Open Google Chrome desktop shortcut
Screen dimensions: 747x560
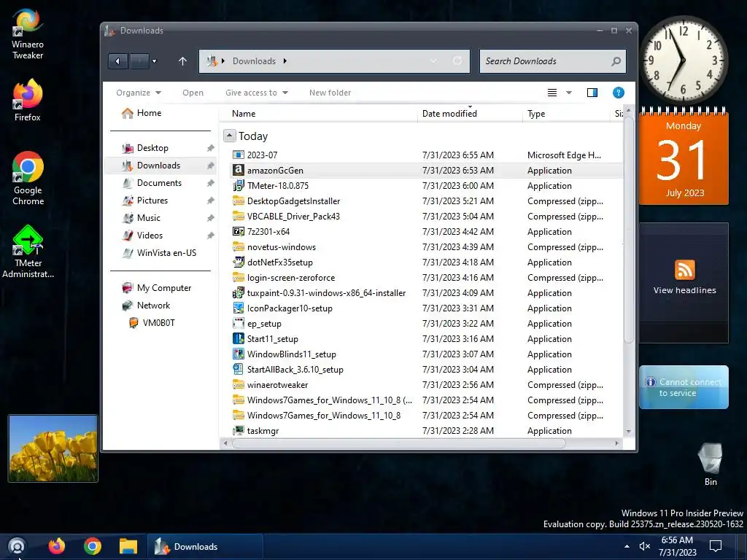[28, 178]
